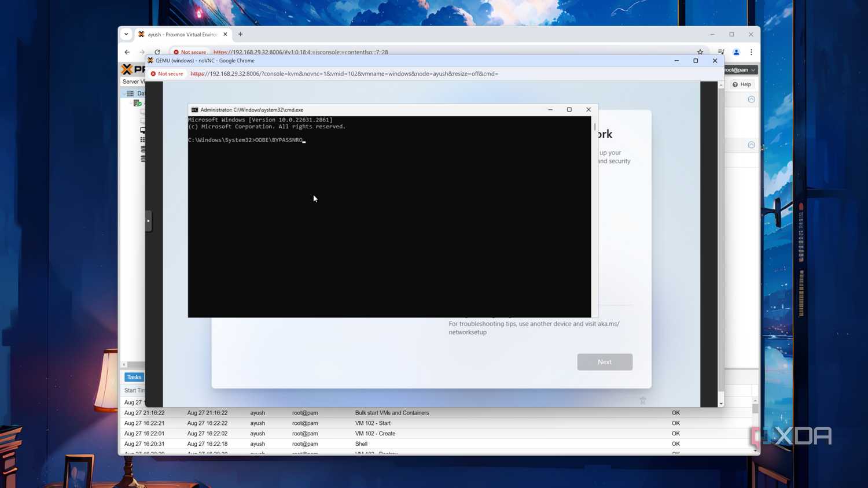Go forward in main Chrome window

[x=142, y=52]
